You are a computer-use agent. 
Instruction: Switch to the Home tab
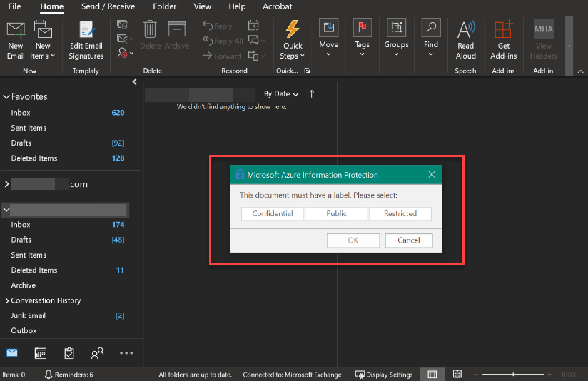(52, 6)
